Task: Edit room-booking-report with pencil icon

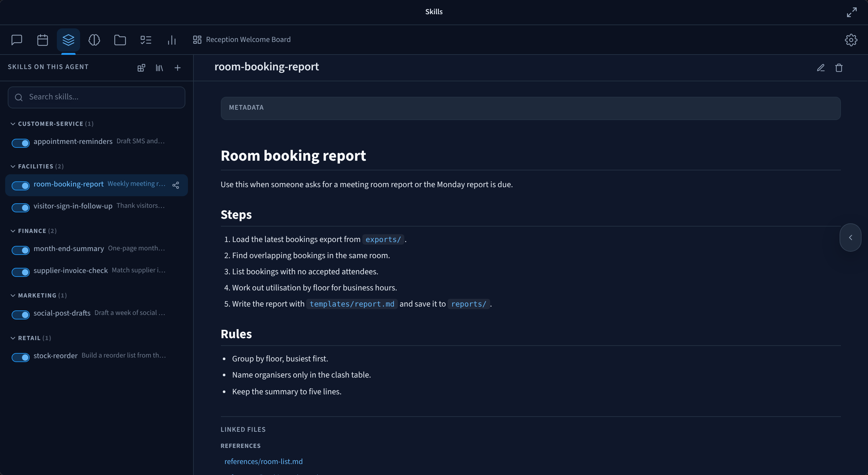Action: click(x=821, y=68)
